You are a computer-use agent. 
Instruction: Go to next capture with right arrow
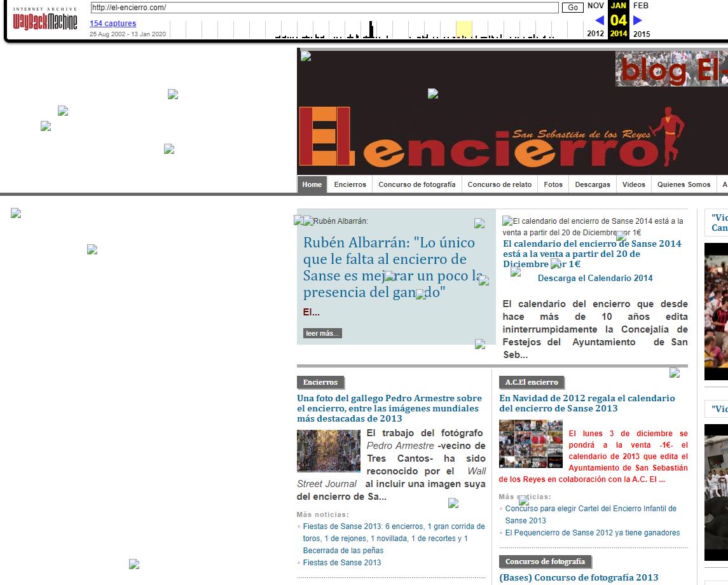click(x=638, y=20)
